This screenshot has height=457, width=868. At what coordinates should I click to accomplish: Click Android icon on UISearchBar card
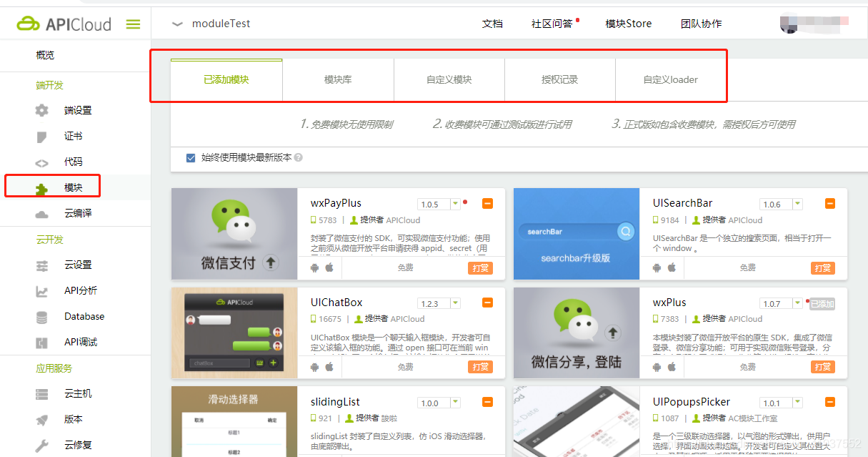tap(657, 267)
